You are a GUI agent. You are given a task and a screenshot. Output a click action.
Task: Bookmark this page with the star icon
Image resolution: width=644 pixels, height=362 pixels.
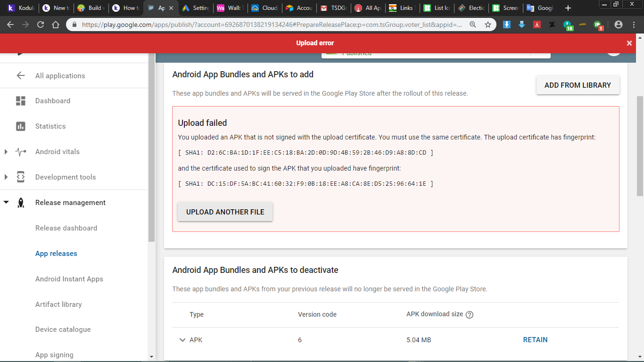488,25
